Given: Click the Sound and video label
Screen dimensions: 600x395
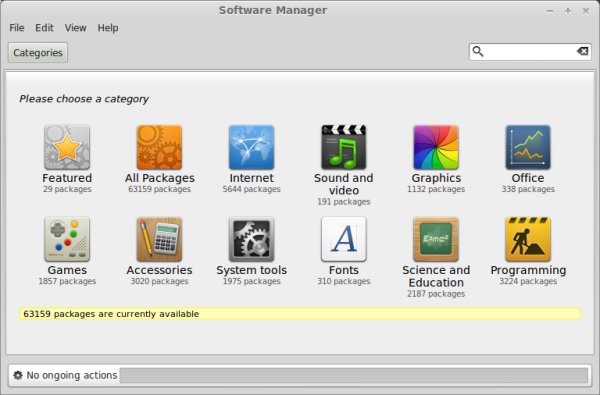Looking at the screenshot, I should [344, 184].
